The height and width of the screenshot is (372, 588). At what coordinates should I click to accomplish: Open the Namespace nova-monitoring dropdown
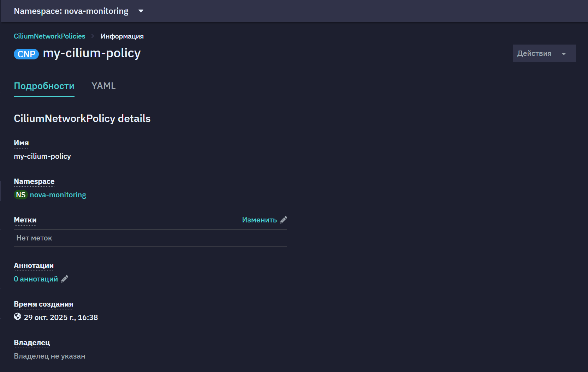click(x=78, y=11)
